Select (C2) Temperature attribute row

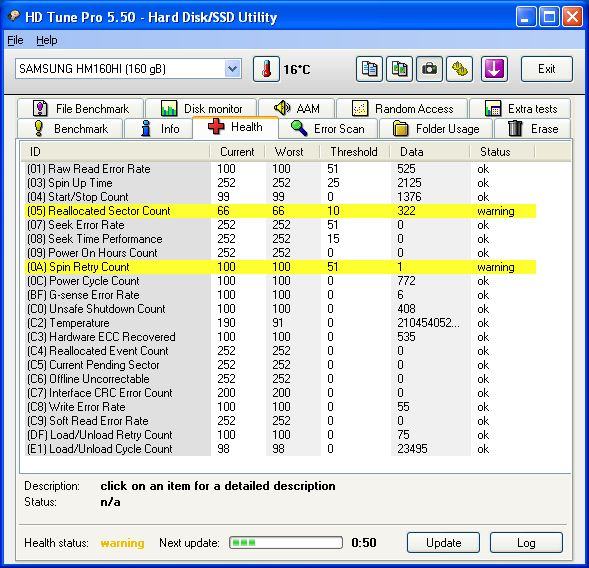281,323
